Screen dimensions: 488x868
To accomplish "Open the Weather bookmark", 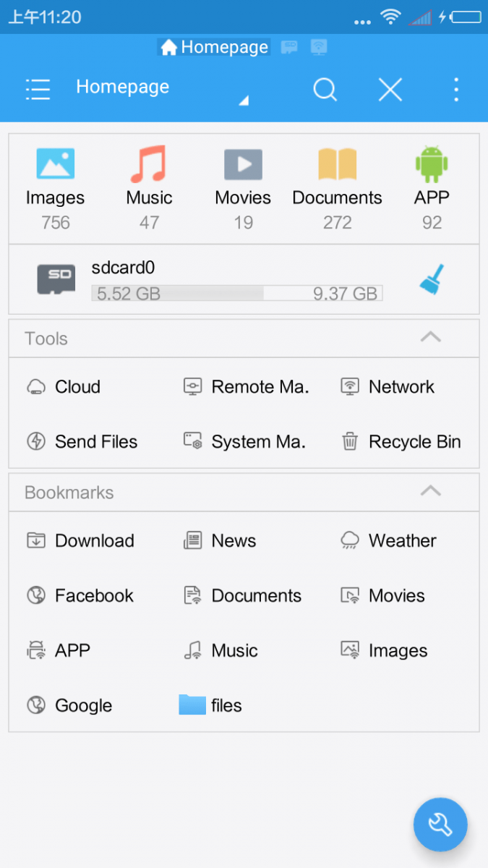I will point(388,540).
